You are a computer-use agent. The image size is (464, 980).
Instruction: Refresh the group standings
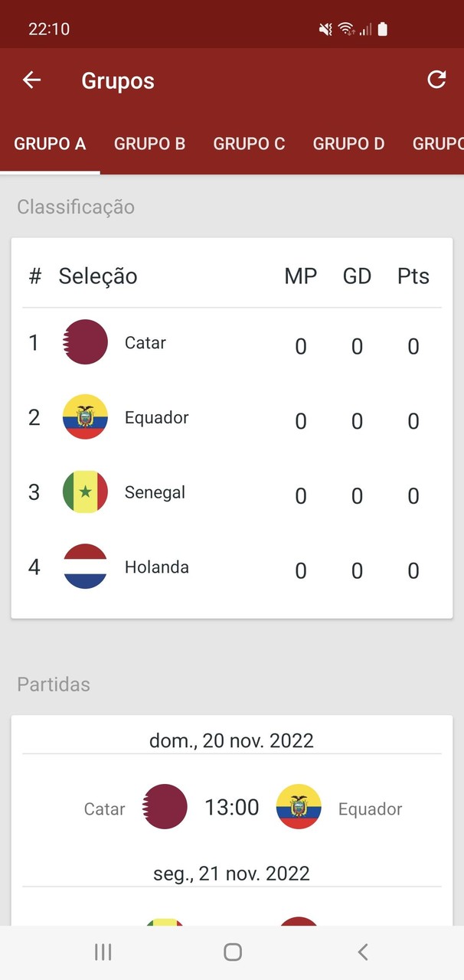coord(436,79)
